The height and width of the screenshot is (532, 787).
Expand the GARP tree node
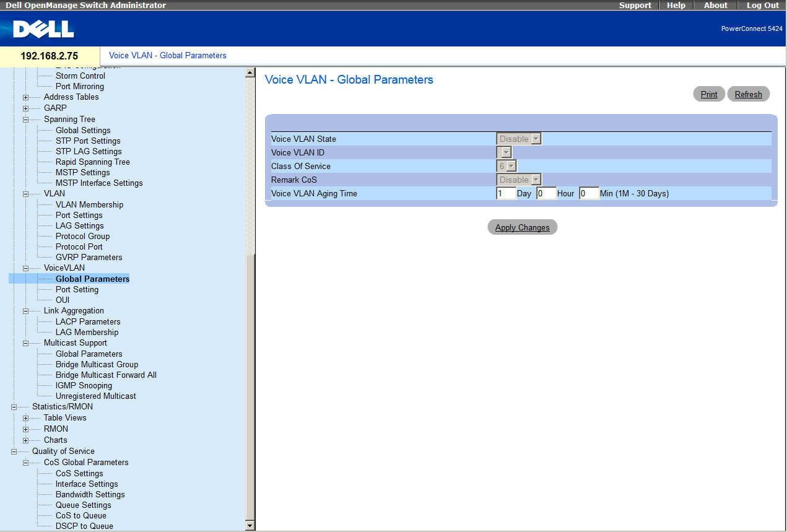tap(26, 108)
